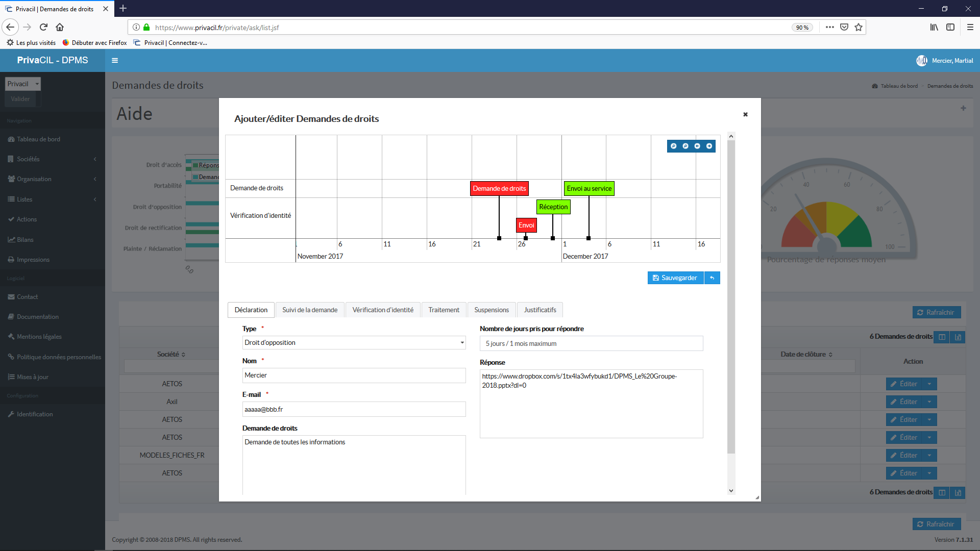
Task: Click the undo/back arrow icon
Action: click(x=712, y=278)
